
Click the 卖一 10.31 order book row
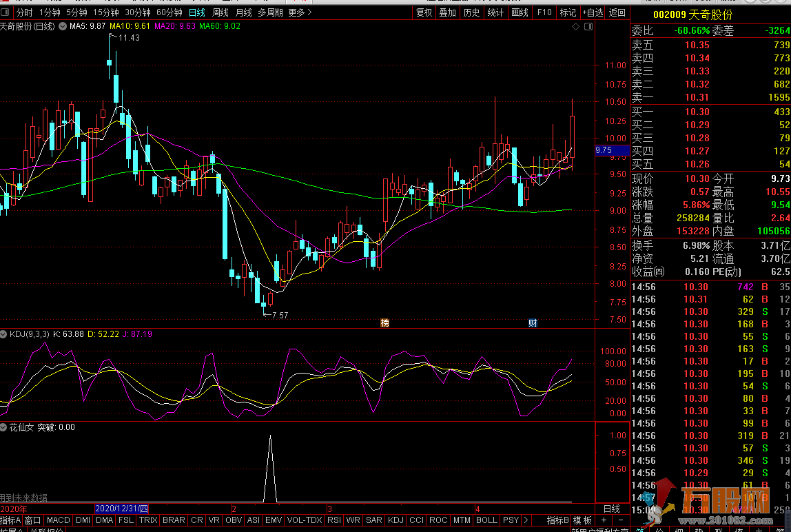click(711, 97)
